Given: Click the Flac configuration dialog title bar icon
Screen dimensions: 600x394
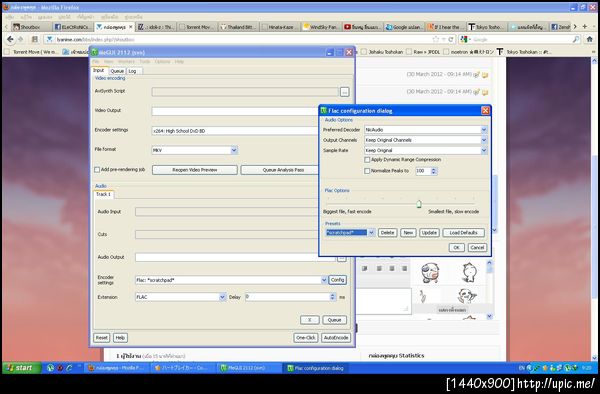Looking at the screenshot, I should (x=323, y=111).
